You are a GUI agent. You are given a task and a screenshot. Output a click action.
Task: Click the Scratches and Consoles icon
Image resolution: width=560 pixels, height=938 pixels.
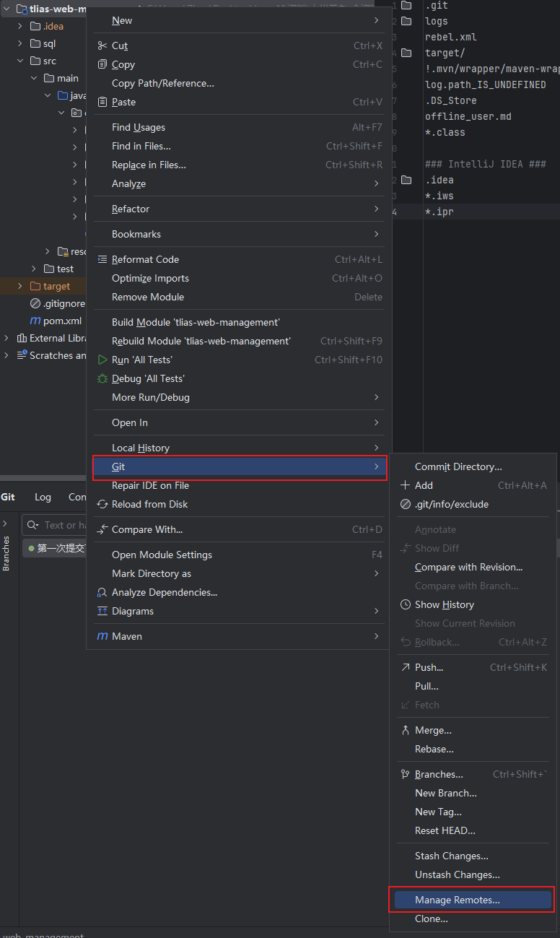pyautogui.click(x=21, y=355)
